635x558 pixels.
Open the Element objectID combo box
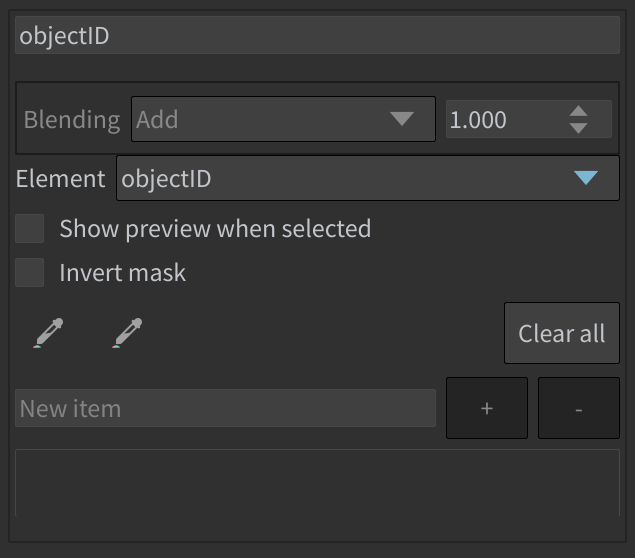point(368,178)
